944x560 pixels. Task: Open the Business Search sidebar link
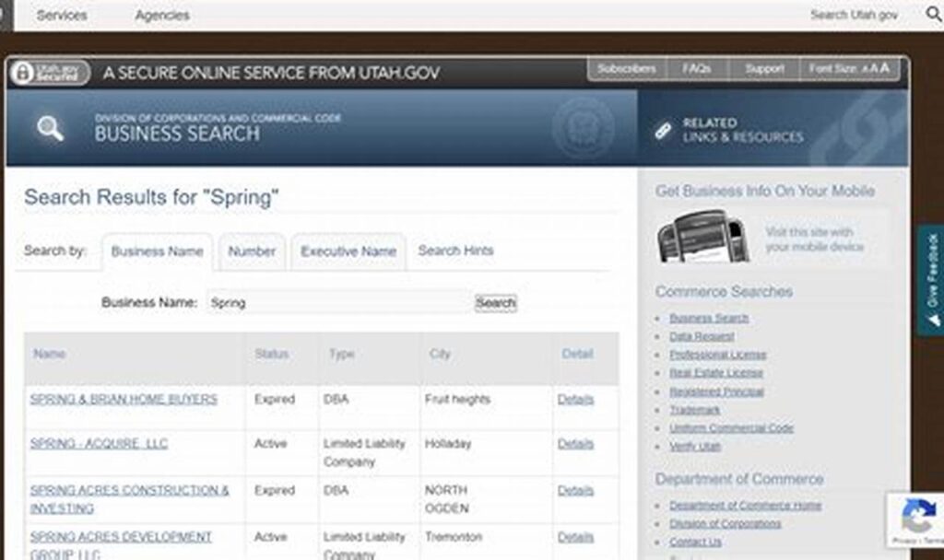coord(709,318)
